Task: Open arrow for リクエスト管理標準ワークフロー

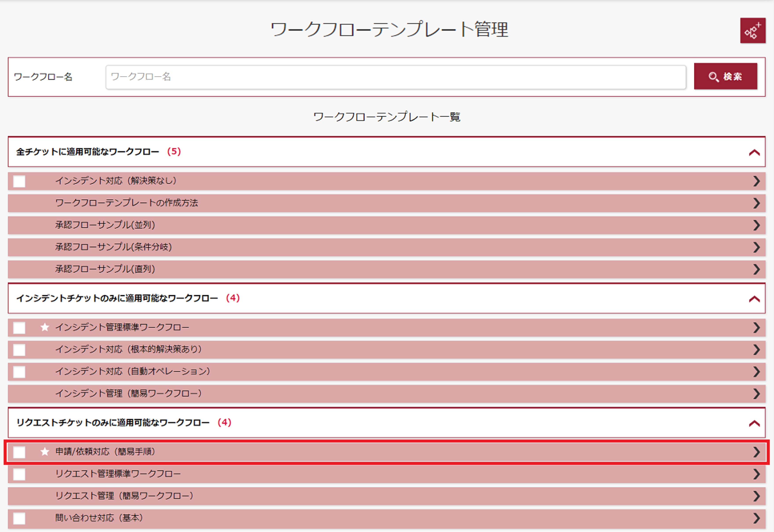Action: click(x=756, y=474)
